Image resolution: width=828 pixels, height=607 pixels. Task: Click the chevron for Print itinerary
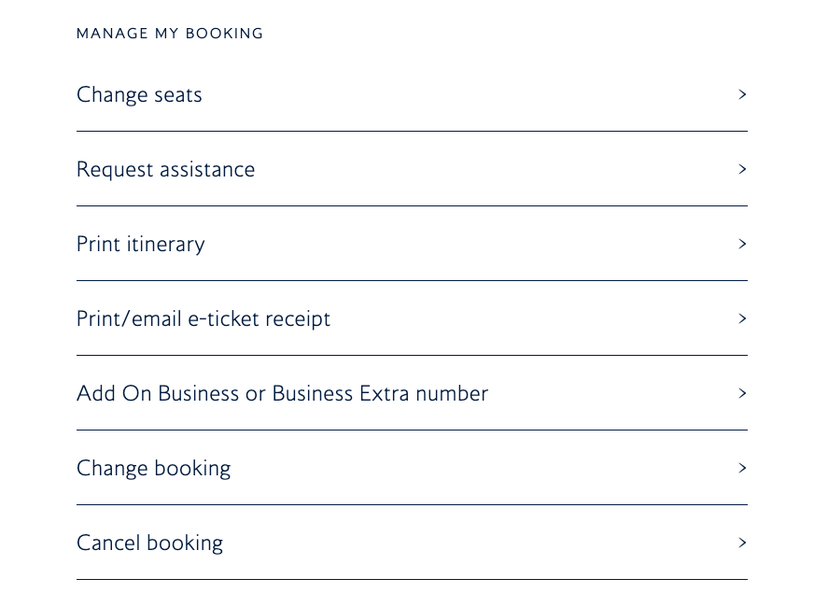pyautogui.click(x=743, y=244)
